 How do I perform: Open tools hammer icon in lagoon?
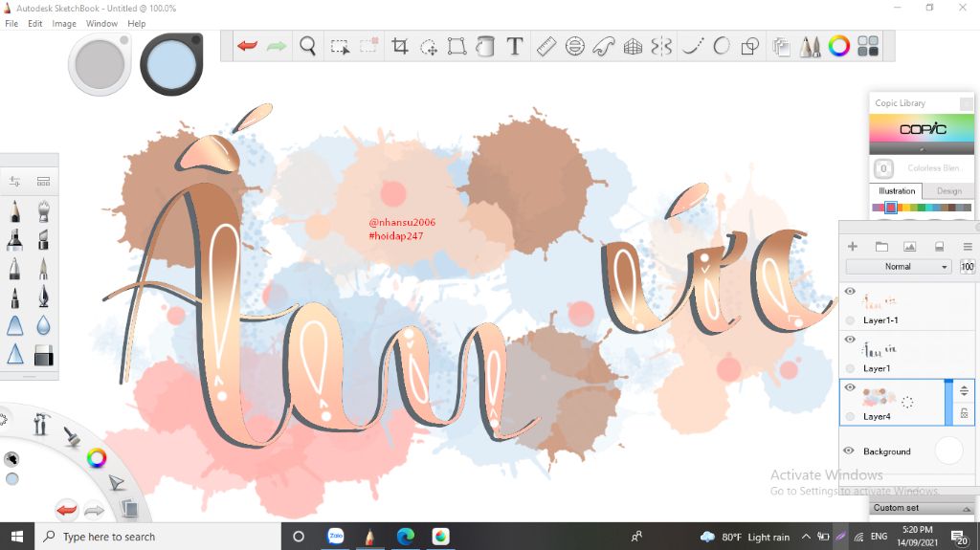pos(40,425)
